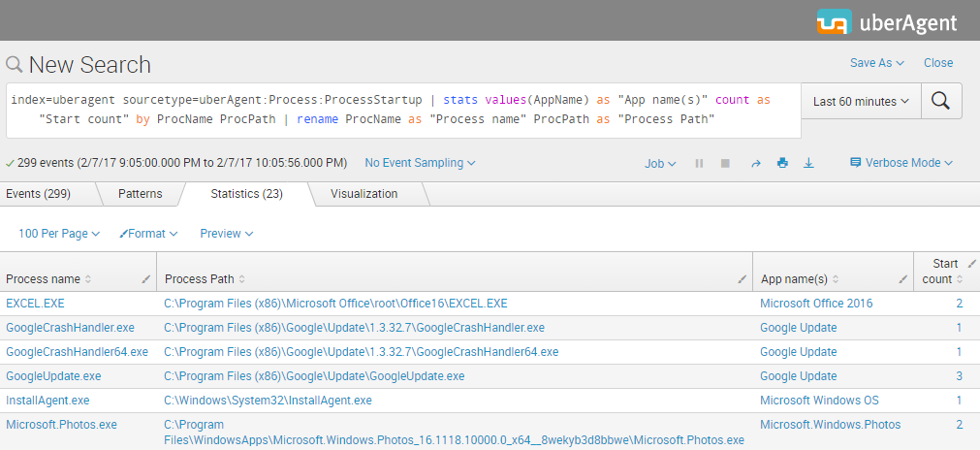Print the search results

point(782,163)
